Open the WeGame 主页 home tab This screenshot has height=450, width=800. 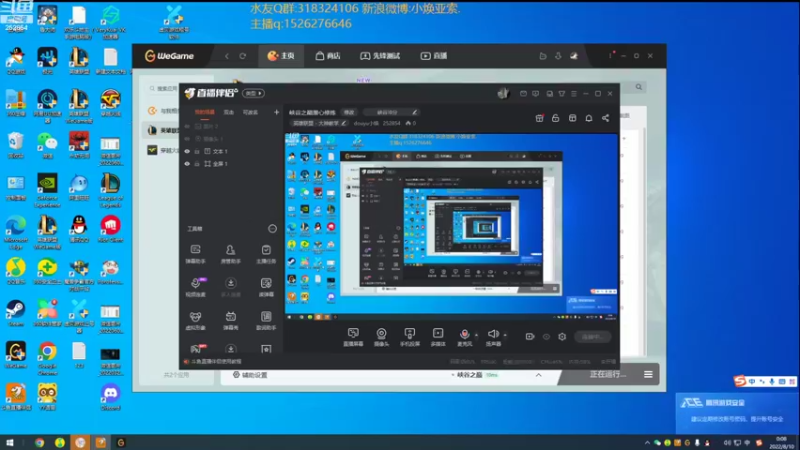281,56
